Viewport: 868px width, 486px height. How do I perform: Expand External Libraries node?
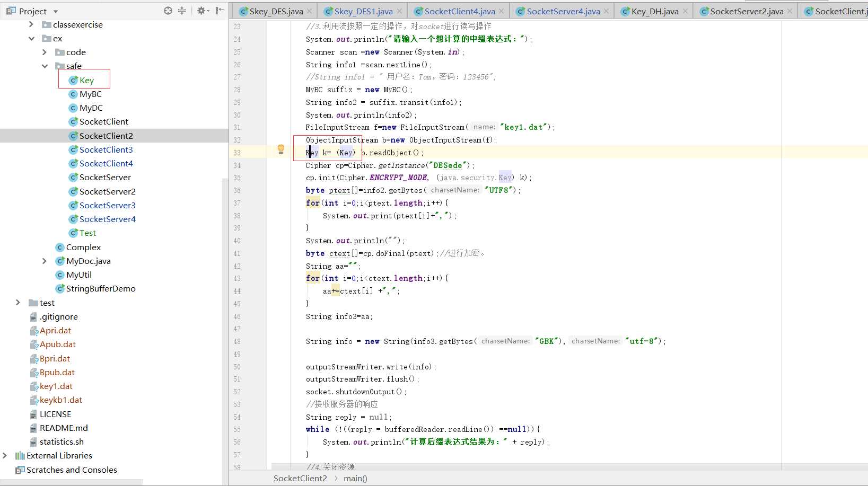pos(5,455)
